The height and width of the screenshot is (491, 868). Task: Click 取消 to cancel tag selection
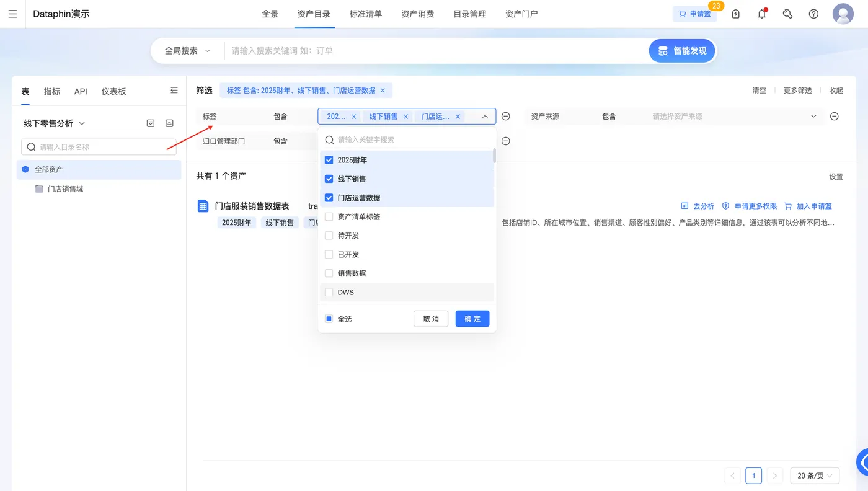pos(431,319)
